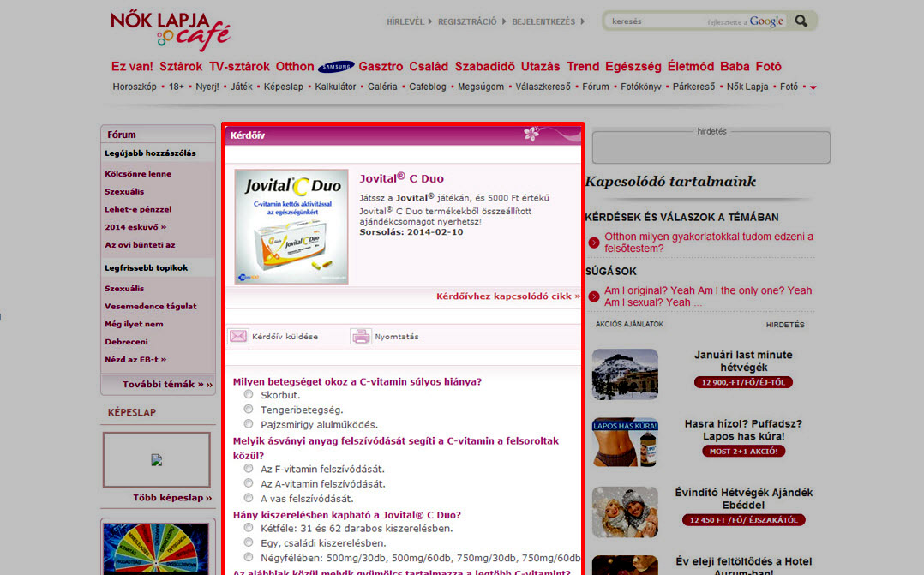Select the Skorbut radio option
The image size is (924, 575).
coord(249,394)
